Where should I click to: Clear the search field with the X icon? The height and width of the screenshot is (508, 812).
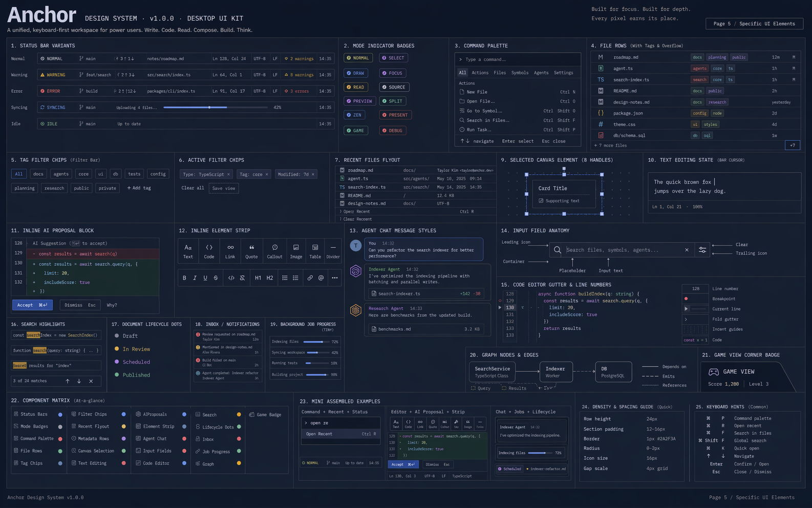coord(687,250)
